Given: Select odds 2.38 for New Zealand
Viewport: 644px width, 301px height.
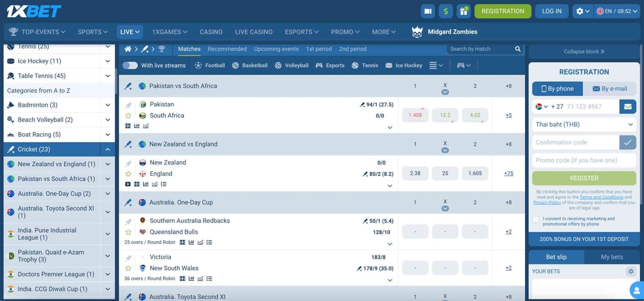Looking at the screenshot, I should pyautogui.click(x=415, y=173).
